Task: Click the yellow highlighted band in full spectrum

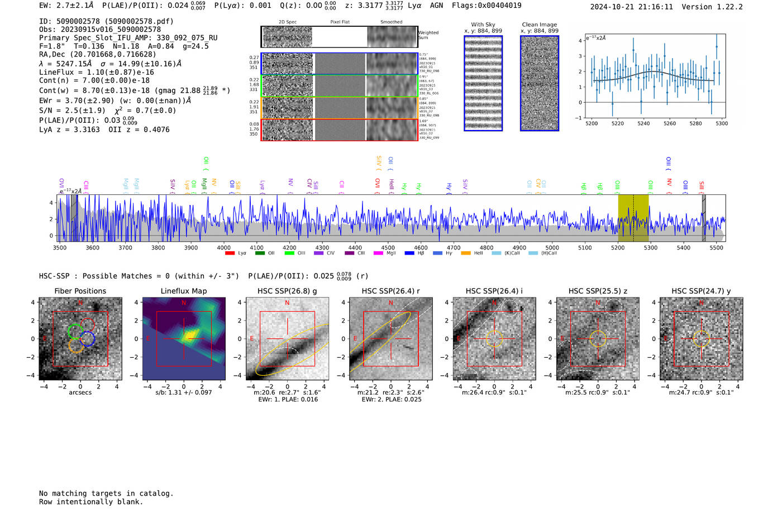Action: click(x=633, y=218)
